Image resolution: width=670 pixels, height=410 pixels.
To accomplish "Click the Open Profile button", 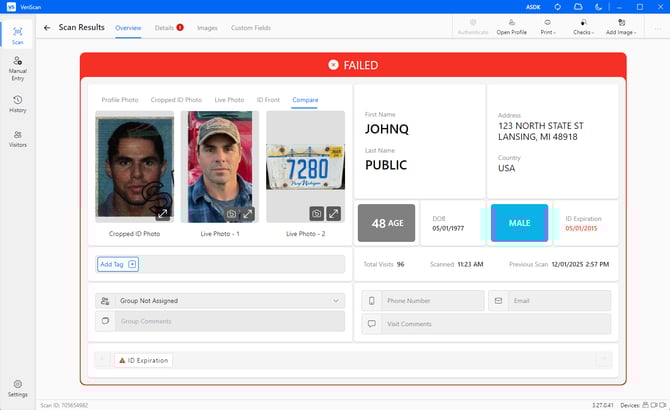I will [x=511, y=27].
